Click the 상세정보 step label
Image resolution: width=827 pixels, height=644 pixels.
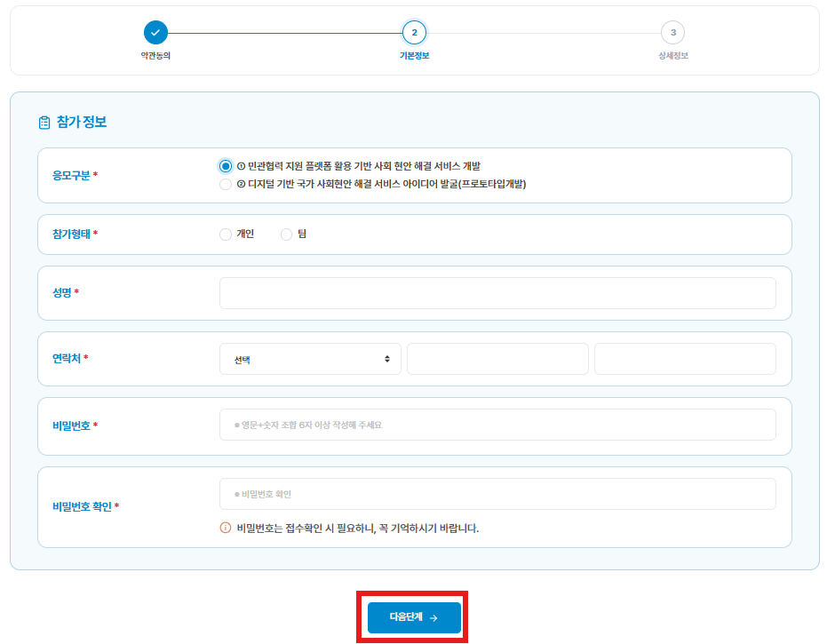[673, 55]
